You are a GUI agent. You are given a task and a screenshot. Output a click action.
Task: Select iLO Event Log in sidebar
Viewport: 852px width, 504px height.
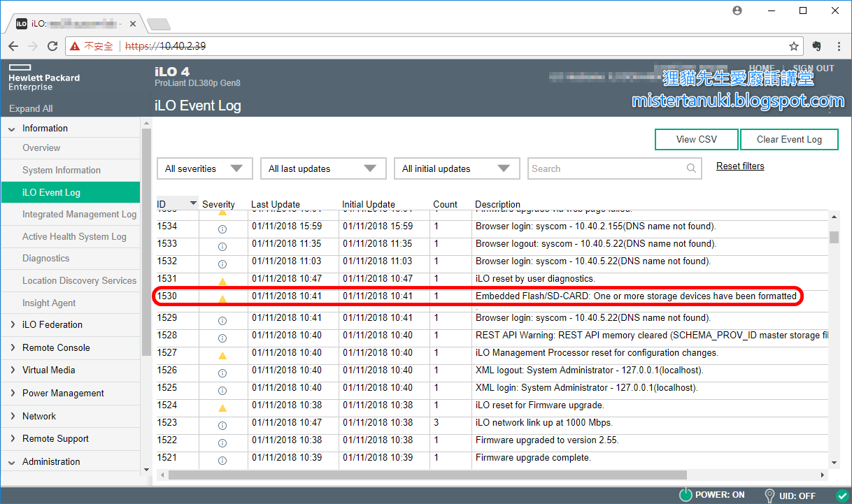[70, 192]
